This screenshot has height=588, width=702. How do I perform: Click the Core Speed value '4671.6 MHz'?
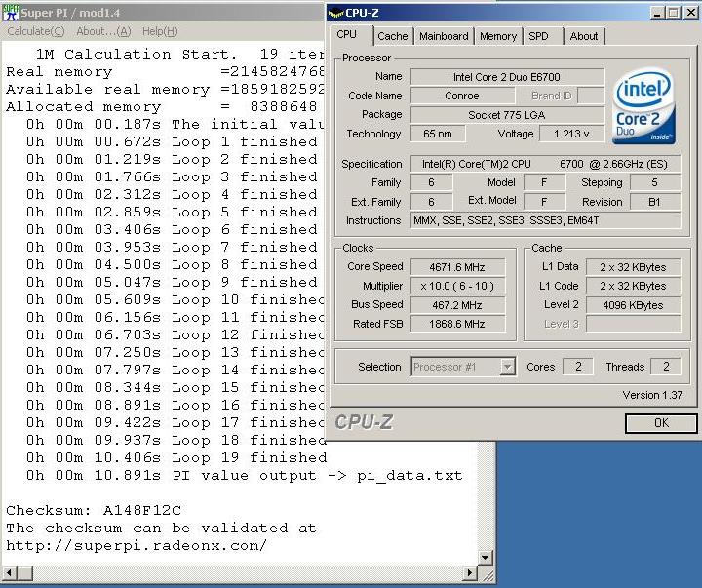[457, 267]
